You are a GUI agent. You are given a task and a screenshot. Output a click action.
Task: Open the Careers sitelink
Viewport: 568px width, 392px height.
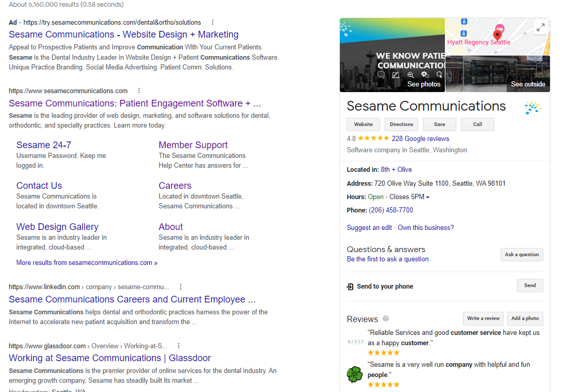coord(175,186)
